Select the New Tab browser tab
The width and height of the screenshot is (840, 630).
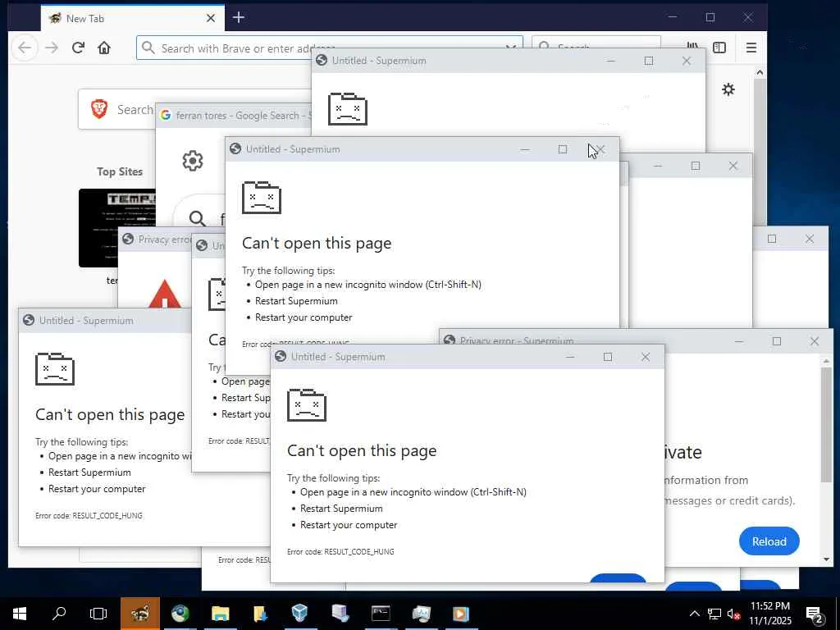133,18
